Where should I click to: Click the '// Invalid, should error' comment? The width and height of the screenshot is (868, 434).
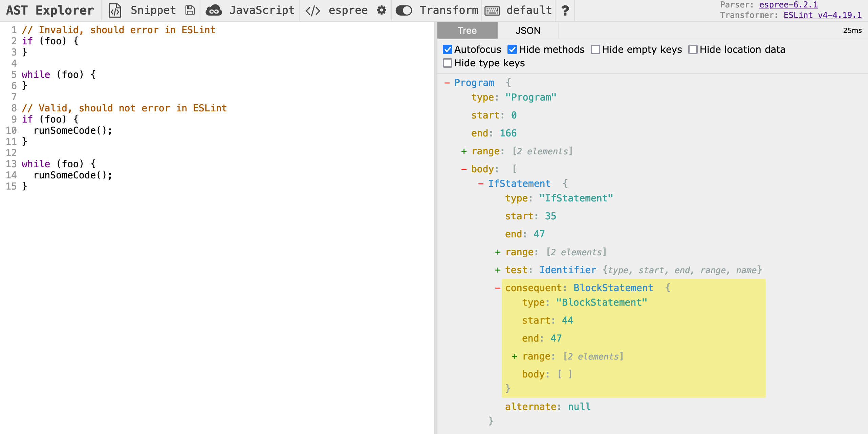118,30
